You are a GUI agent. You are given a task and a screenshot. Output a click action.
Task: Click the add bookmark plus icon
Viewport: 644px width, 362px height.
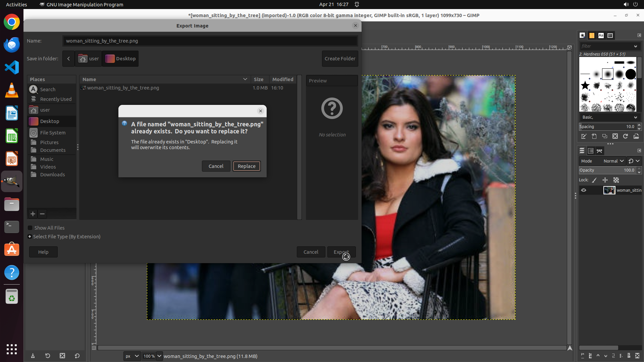tap(33, 214)
